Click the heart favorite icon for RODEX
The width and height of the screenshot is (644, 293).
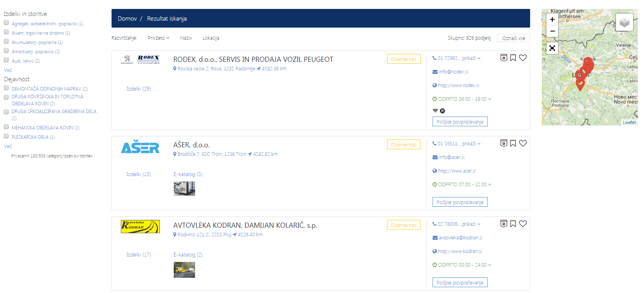[x=523, y=58]
